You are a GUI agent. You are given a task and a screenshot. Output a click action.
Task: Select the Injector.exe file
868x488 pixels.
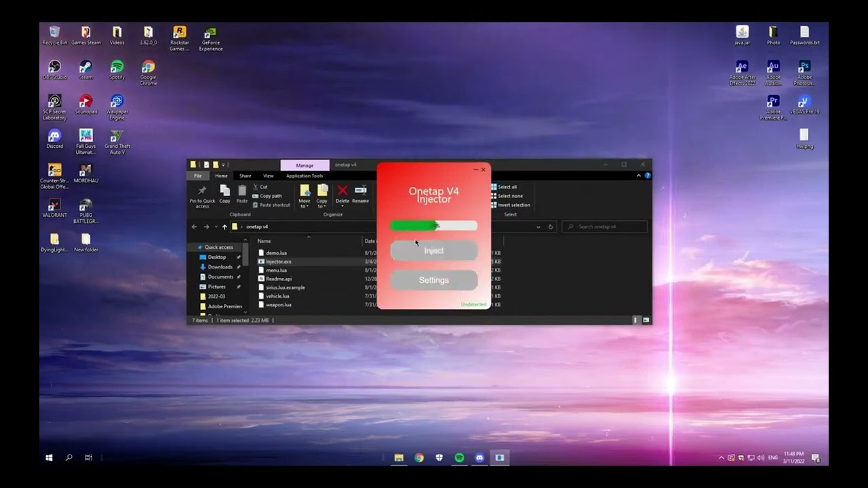point(279,262)
